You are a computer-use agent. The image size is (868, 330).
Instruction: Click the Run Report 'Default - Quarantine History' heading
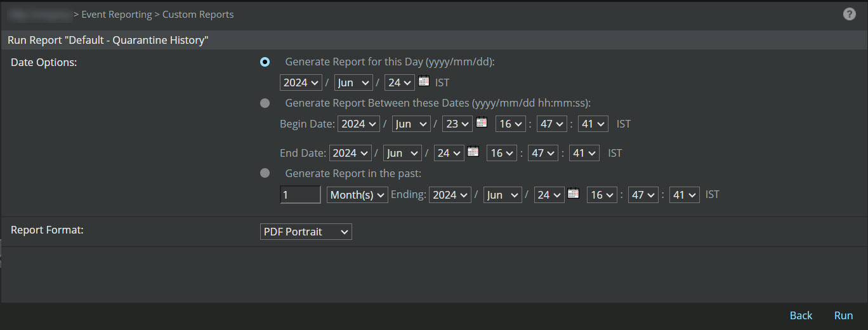tap(109, 40)
